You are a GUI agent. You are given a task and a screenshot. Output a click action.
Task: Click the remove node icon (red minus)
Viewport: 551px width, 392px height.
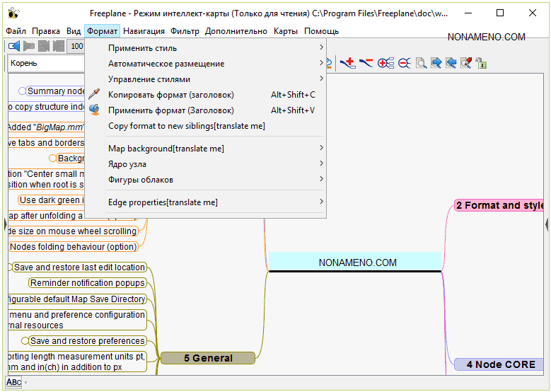[366, 63]
